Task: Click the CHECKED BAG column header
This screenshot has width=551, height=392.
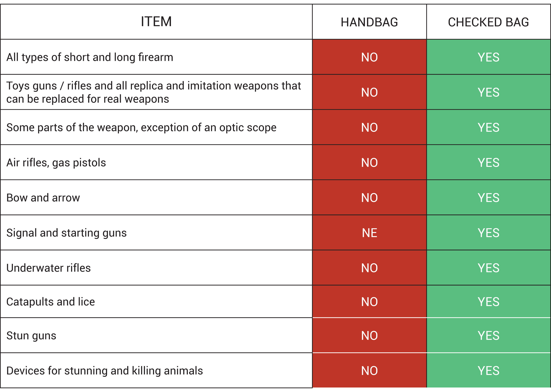Action: [x=488, y=22]
